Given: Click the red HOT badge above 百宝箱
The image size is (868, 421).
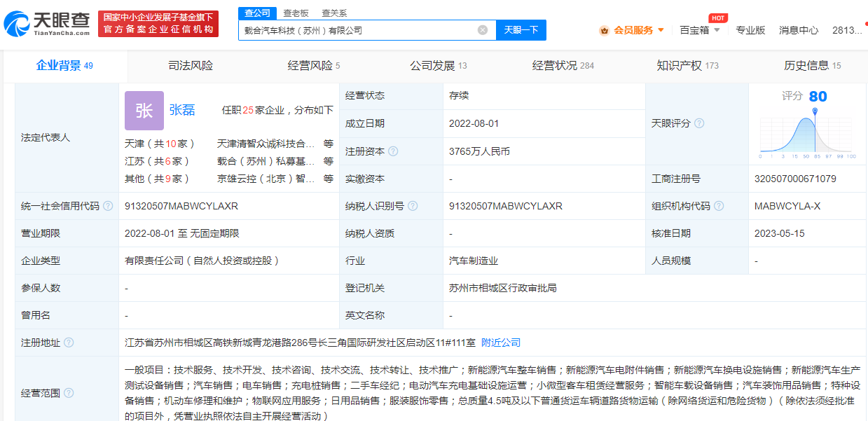Looking at the screenshot, I should (718, 18).
